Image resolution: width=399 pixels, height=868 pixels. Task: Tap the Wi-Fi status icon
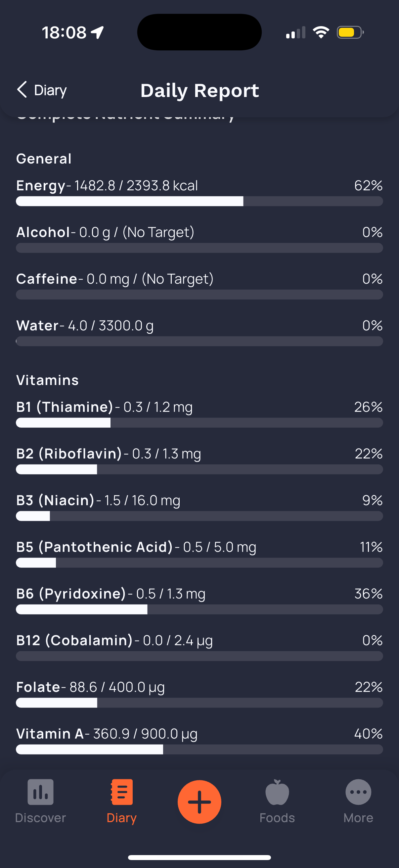click(321, 32)
